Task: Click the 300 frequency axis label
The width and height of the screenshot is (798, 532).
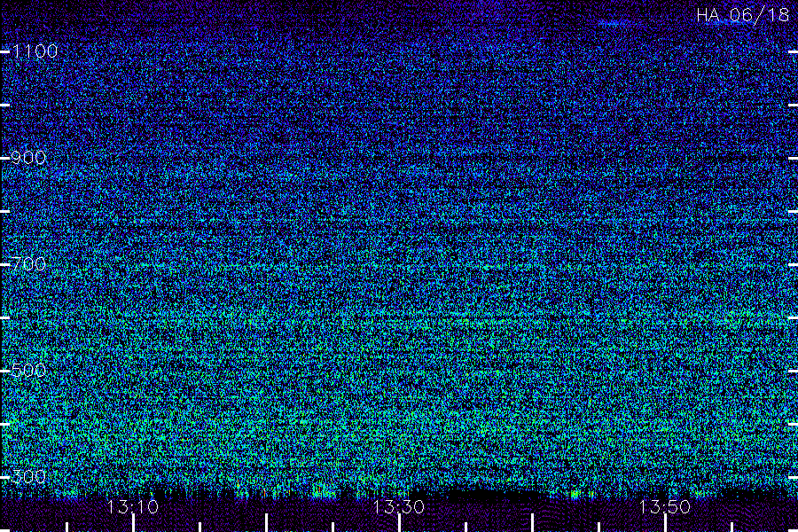Action: [28, 477]
